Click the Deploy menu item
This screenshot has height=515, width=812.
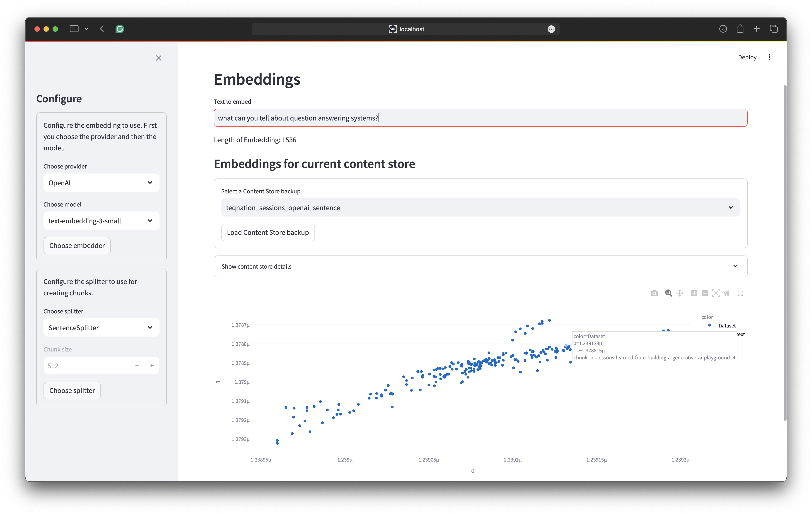click(747, 57)
